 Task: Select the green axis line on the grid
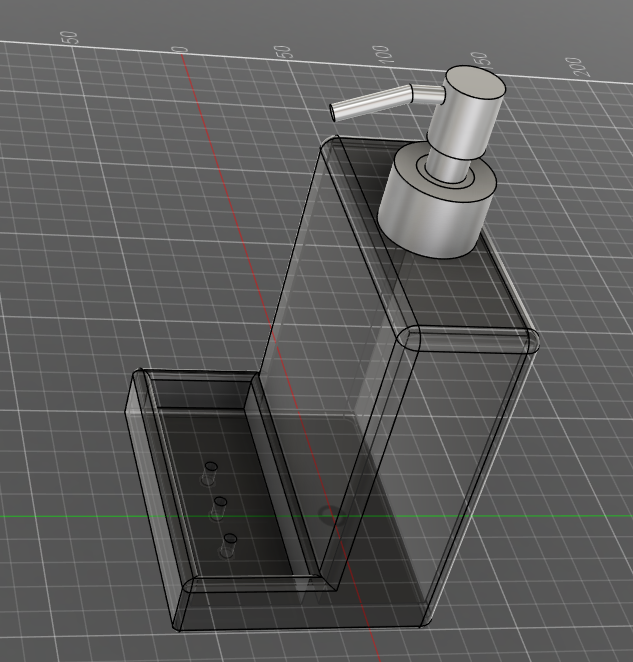[x=316, y=516]
